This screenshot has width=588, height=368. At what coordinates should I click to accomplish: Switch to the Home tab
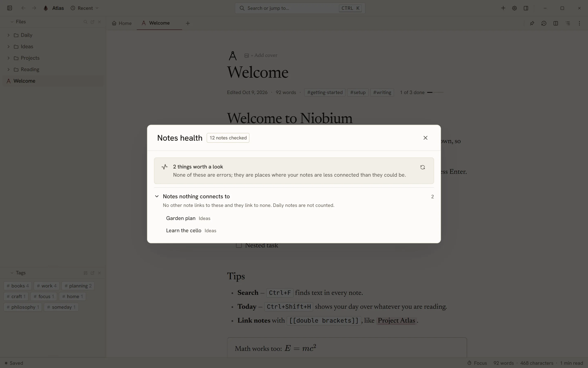click(122, 23)
